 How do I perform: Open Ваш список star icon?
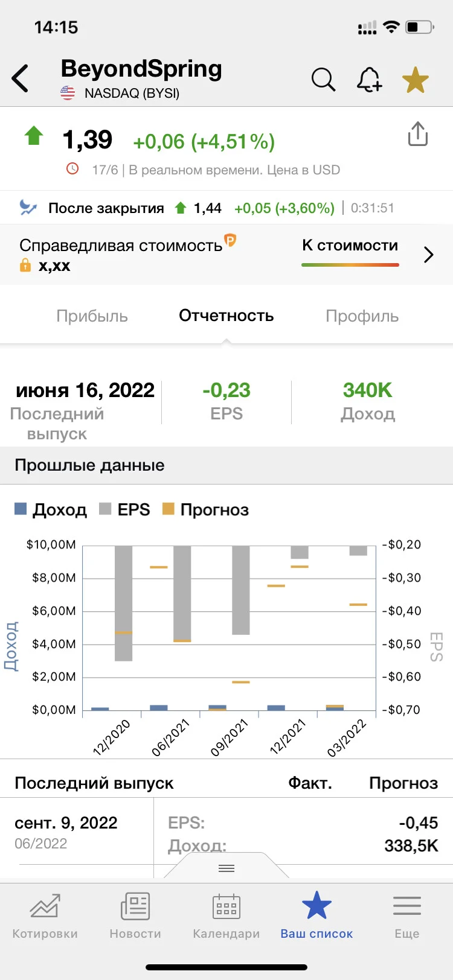[x=316, y=916]
